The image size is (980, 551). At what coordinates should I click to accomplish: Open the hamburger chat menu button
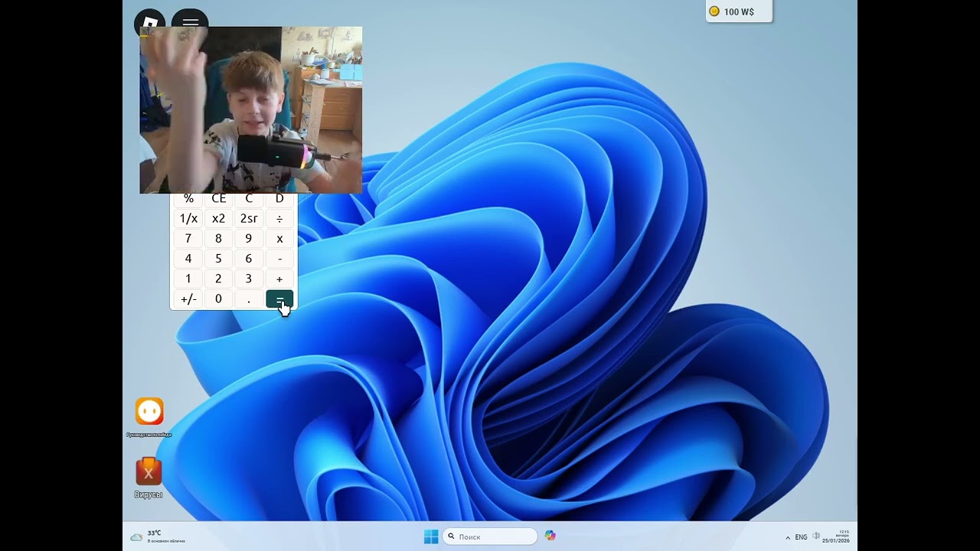coord(190,20)
